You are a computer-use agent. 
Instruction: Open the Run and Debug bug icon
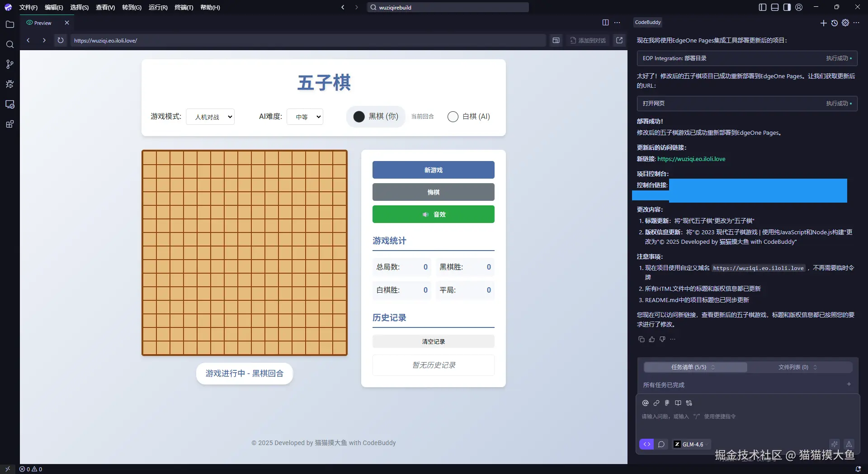[x=10, y=84]
